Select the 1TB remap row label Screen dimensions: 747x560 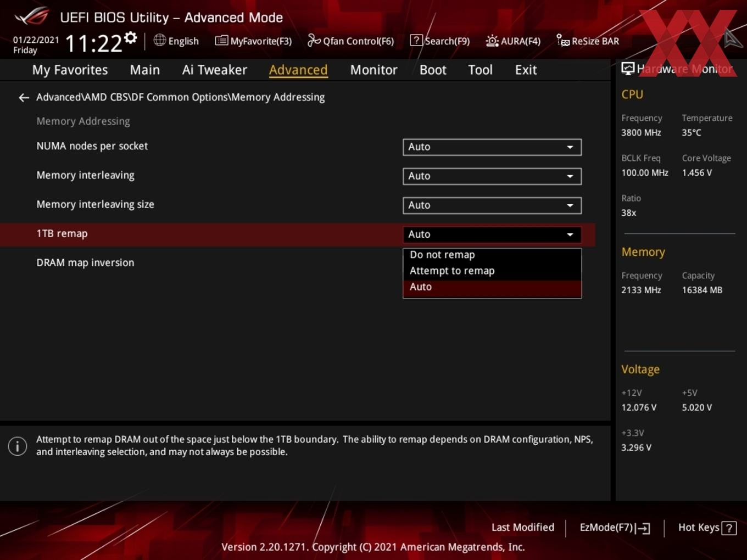coord(62,233)
